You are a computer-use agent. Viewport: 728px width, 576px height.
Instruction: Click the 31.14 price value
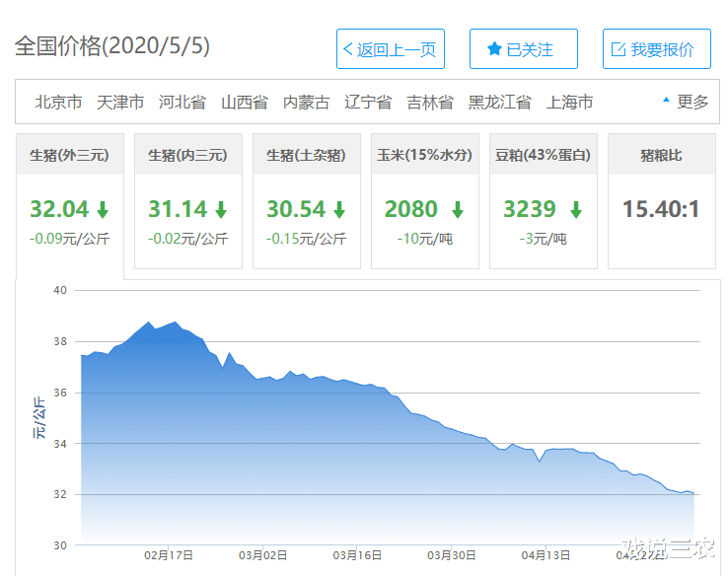click(x=178, y=209)
